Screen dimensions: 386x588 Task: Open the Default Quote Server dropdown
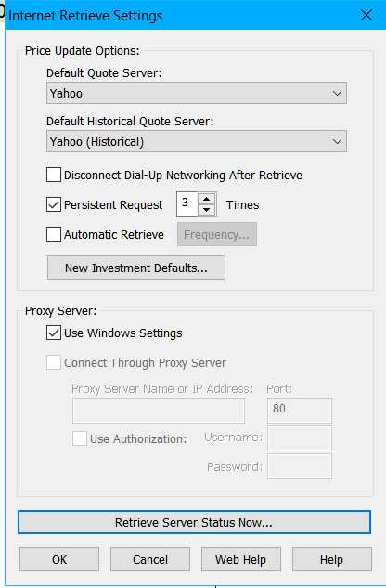point(197,93)
